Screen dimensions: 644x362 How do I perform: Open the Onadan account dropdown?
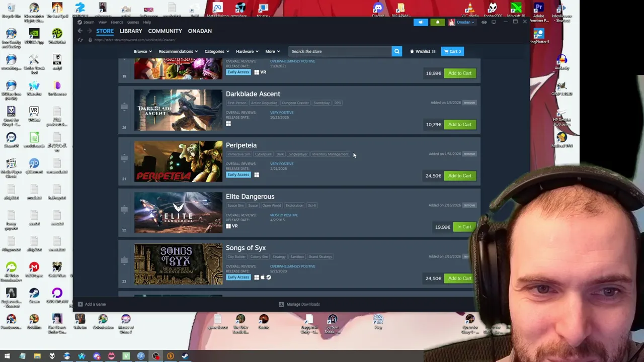465,22
